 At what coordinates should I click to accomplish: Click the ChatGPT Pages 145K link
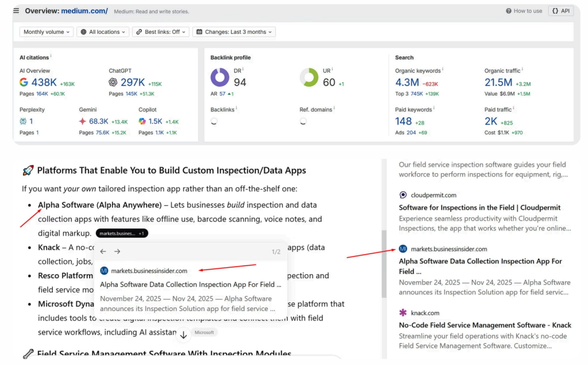[x=131, y=94]
